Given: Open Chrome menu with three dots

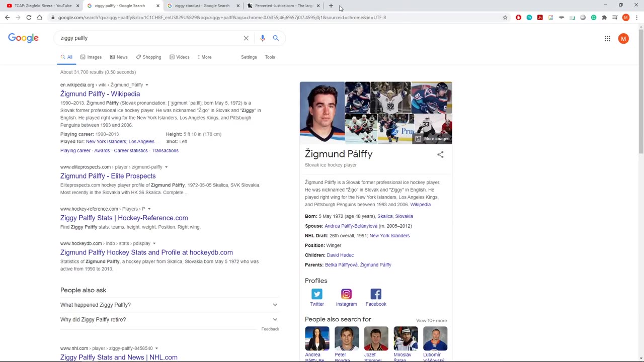Looking at the screenshot, I should click(x=636, y=18).
